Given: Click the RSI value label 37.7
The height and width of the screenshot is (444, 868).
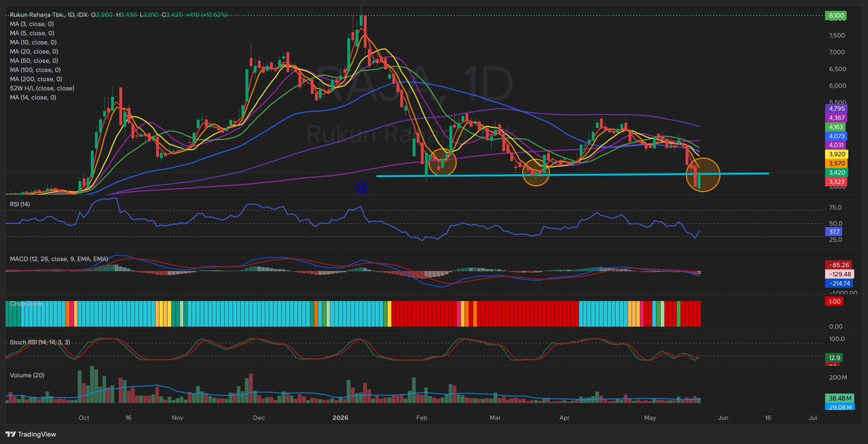Looking at the screenshot, I should coord(834,231).
